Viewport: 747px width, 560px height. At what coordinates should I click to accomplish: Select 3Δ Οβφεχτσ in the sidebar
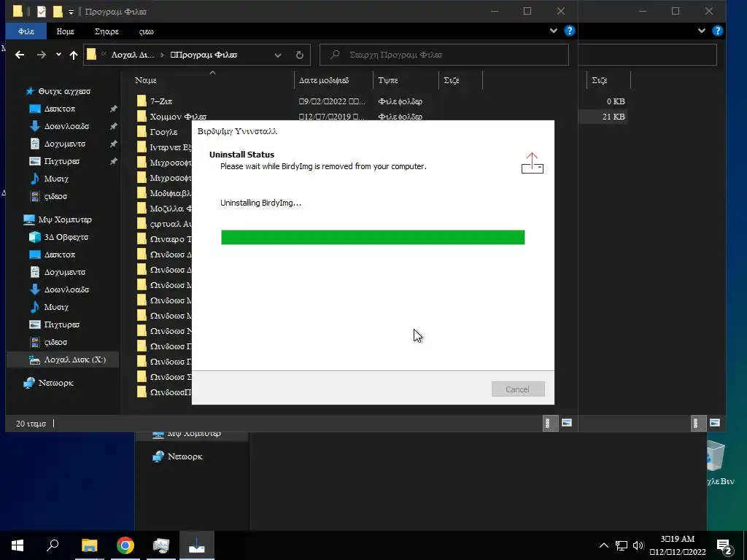click(66, 237)
